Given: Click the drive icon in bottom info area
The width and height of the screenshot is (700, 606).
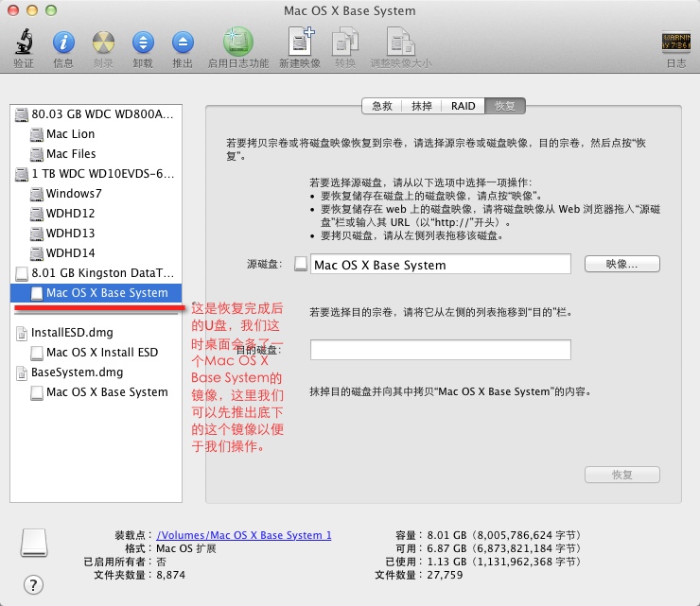Looking at the screenshot, I should (x=34, y=543).
